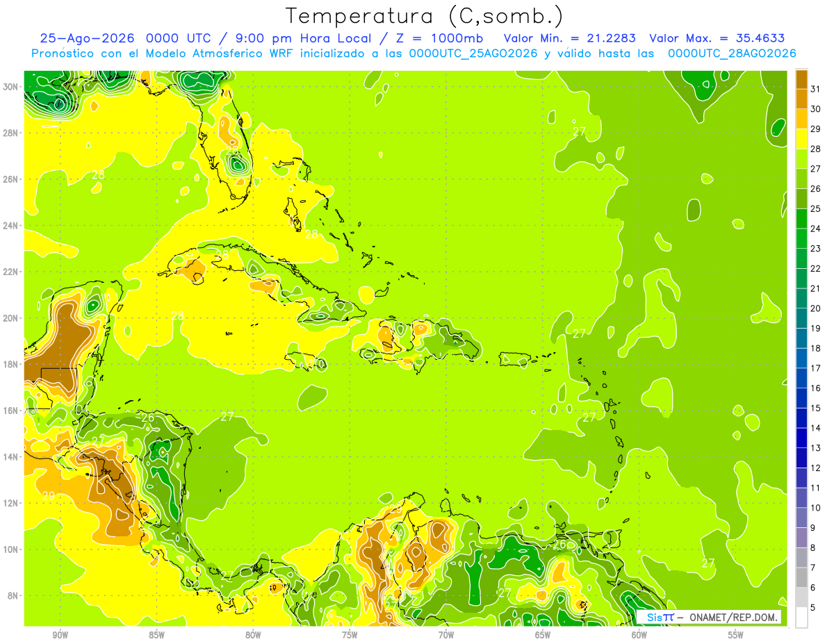Click the "26N" latitude axis label

coord(11,179)
